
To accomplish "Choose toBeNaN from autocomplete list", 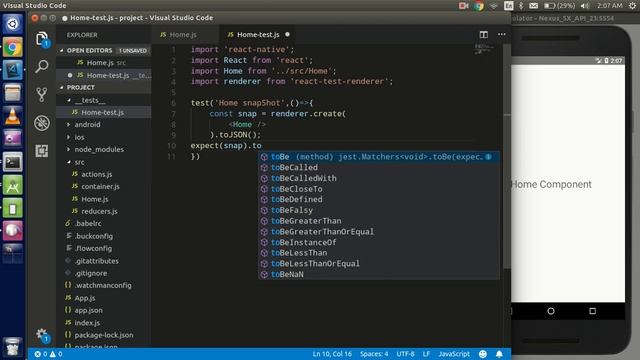I will point(378,274).
